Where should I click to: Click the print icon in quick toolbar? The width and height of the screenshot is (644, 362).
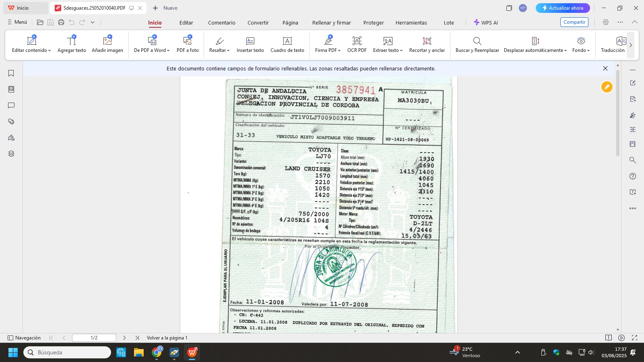[61, 23]
